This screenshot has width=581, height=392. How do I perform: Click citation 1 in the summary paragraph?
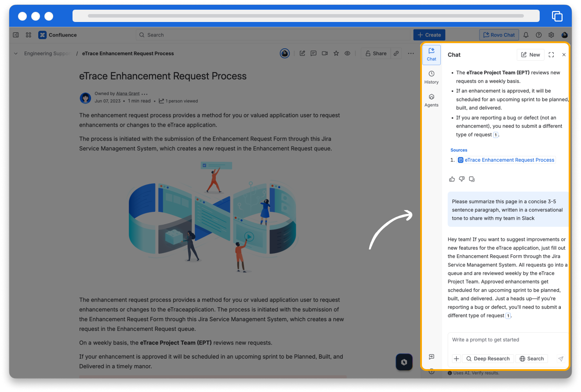click(x=508, y=316)
